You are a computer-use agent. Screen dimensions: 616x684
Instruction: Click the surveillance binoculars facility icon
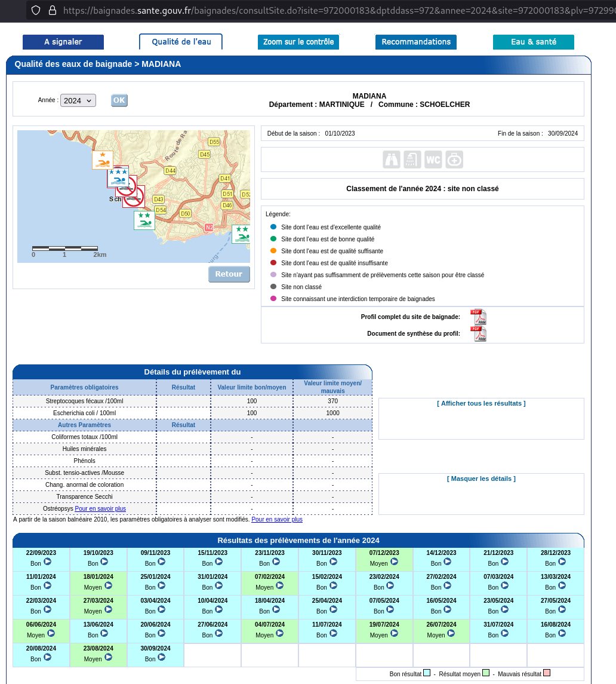[x=391, y=160]
